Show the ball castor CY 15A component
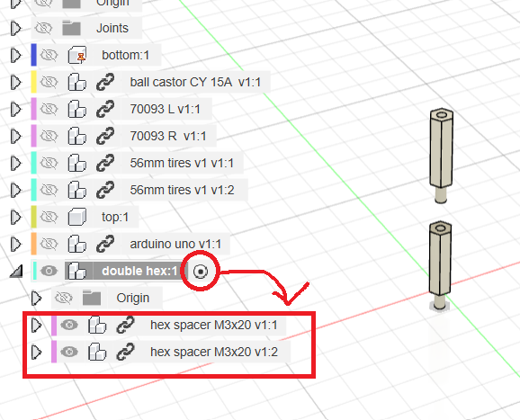The height and width of the screenshot is (420, 520). (x=49, y=82)
